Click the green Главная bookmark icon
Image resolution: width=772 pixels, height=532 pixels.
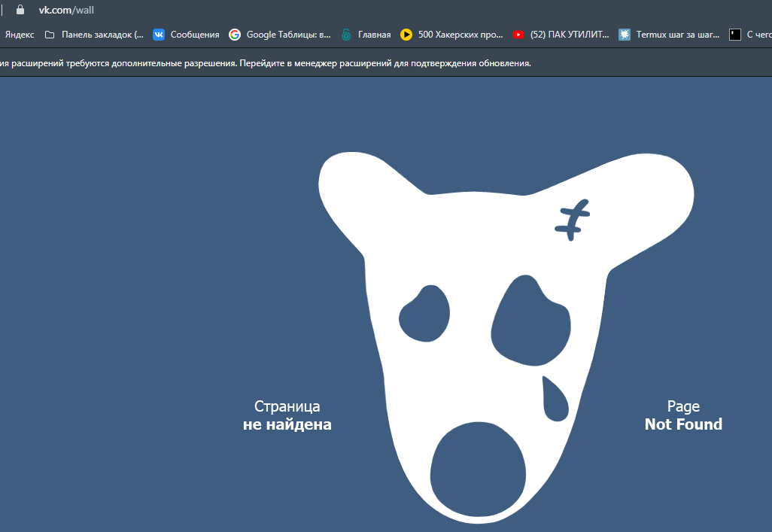(x=346, y=35)
